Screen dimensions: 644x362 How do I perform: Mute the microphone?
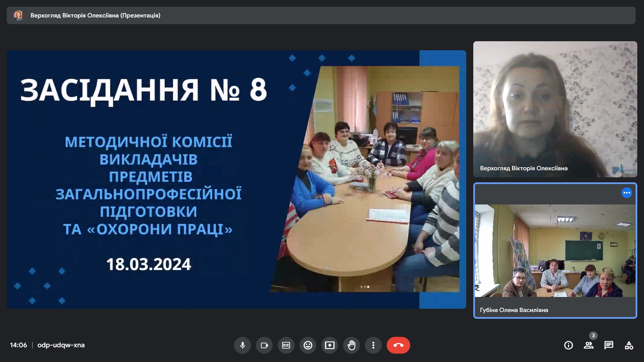(243, 345)
